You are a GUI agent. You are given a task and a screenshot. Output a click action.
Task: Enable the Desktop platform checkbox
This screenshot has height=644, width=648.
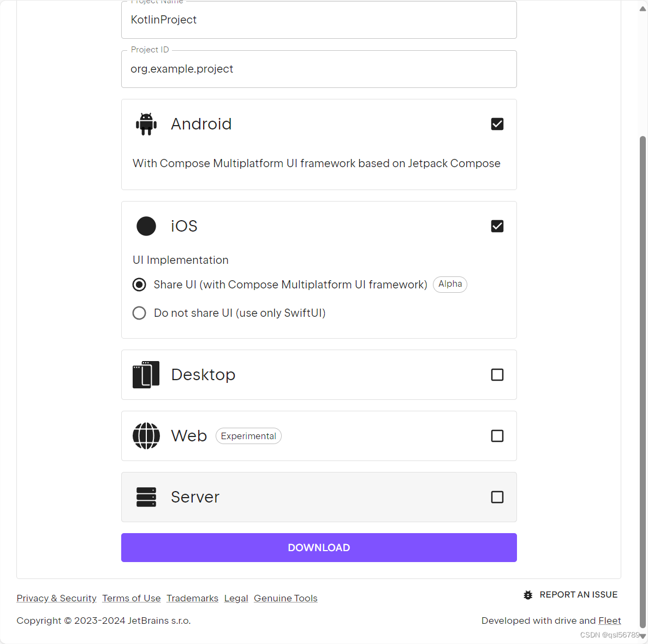[x=497, y=374]
